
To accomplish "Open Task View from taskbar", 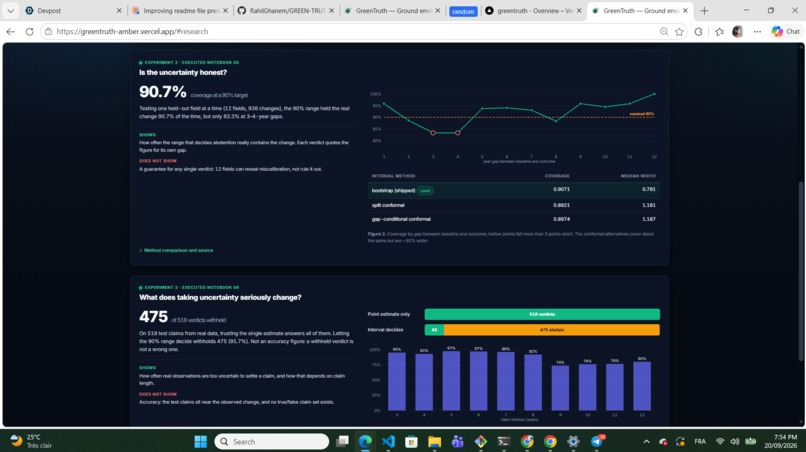I will click(x=342, y=441).
